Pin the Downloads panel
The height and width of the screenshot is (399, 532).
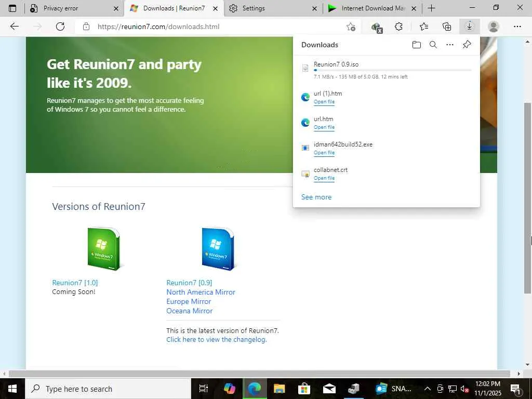pos(467,45)
